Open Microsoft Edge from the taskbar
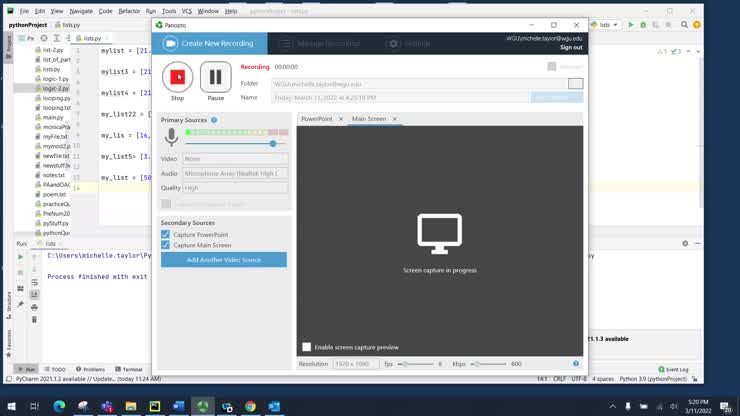 (x=59, y=406)
